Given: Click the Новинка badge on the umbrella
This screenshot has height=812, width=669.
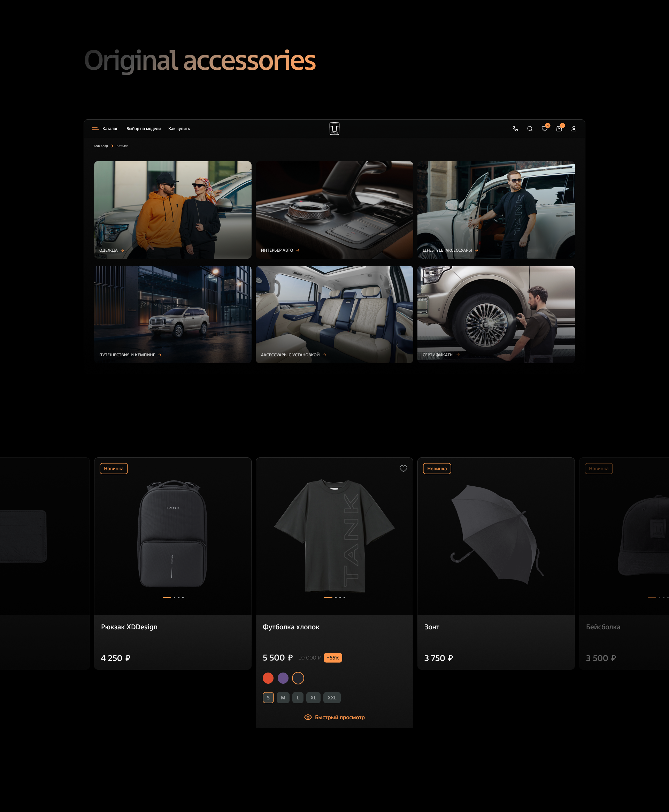Looking at the screenshot, I should point(437,469).
